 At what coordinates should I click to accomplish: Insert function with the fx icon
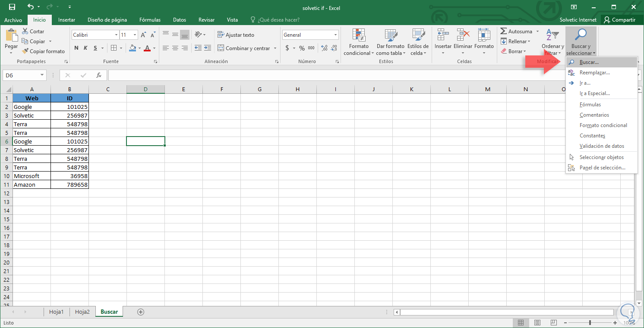pos(99,75)
